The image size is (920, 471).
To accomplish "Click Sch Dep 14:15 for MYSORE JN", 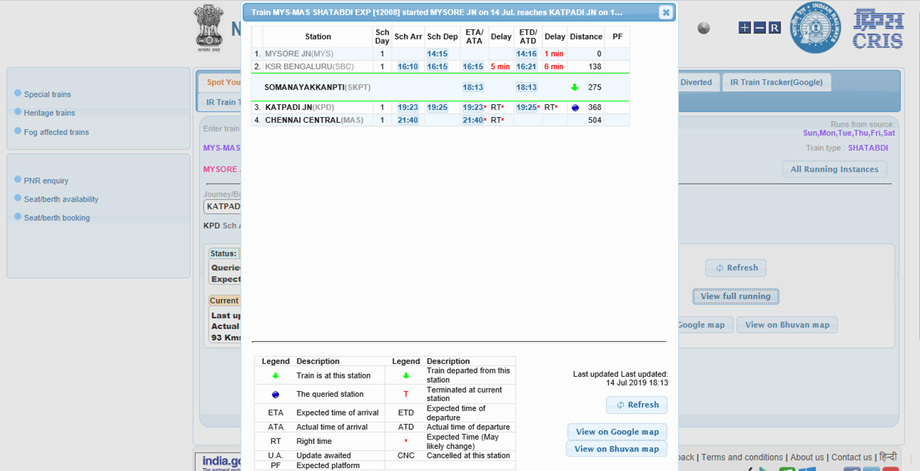I will coord(437,54).
